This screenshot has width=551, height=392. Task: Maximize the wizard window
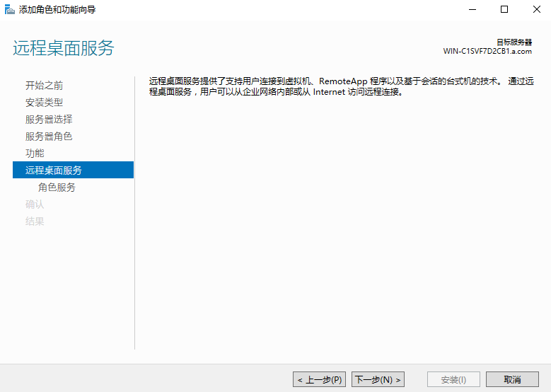coord(504,9)
